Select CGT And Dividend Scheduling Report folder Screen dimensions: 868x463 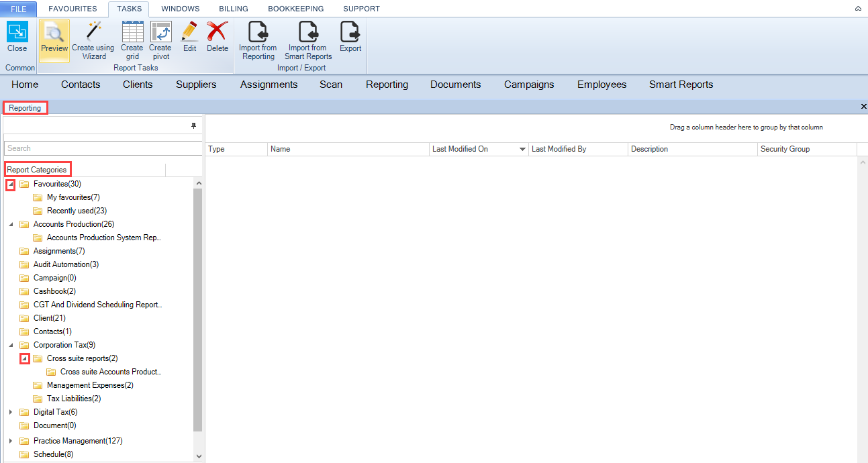pyautogui.click(x=97, y=305)
